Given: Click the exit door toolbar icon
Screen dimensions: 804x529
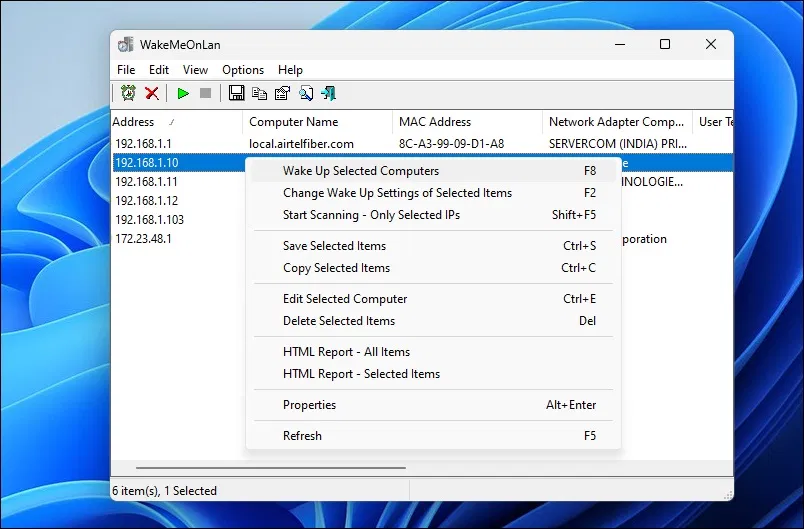Looking at the screenshot, I should click(328, 93).
